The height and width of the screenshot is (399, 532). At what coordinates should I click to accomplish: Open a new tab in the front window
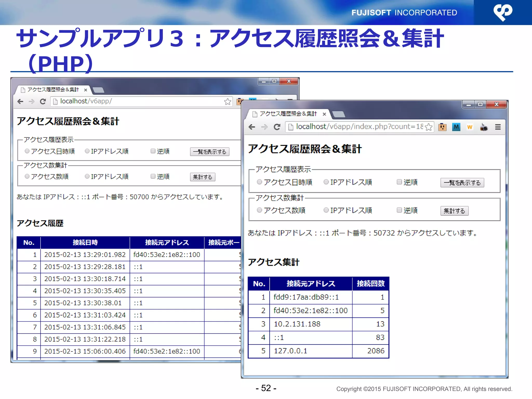338,114
